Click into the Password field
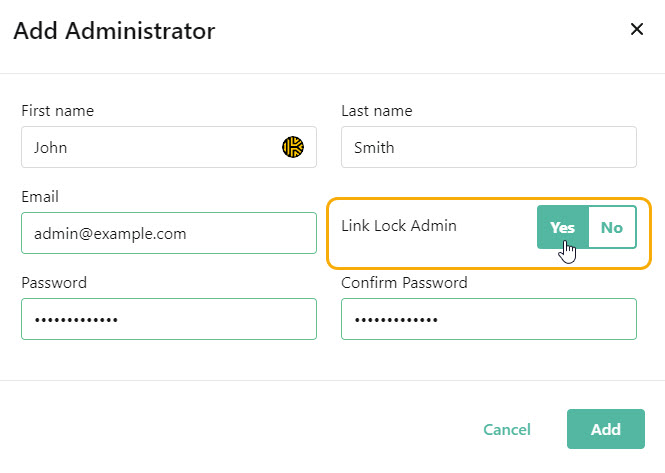 (169, 319)
